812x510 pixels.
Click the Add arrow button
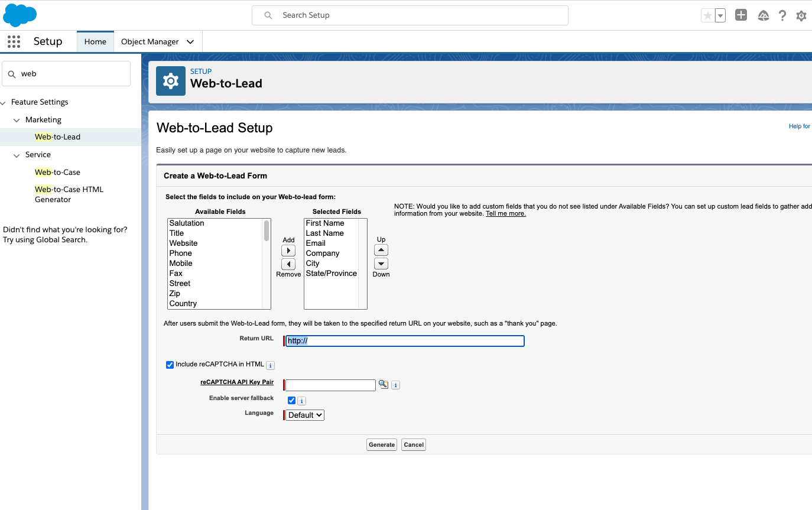pyautogui.click(x=288, y=251)
